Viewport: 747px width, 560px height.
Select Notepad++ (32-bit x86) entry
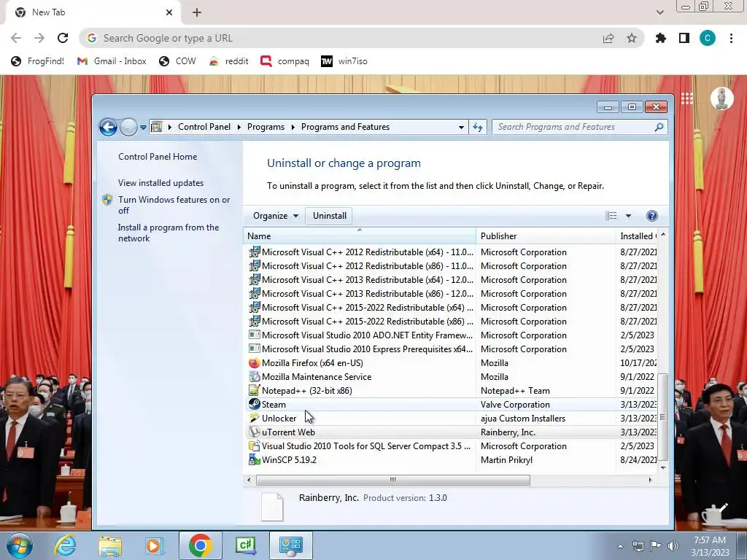click(x=452, y=391)
